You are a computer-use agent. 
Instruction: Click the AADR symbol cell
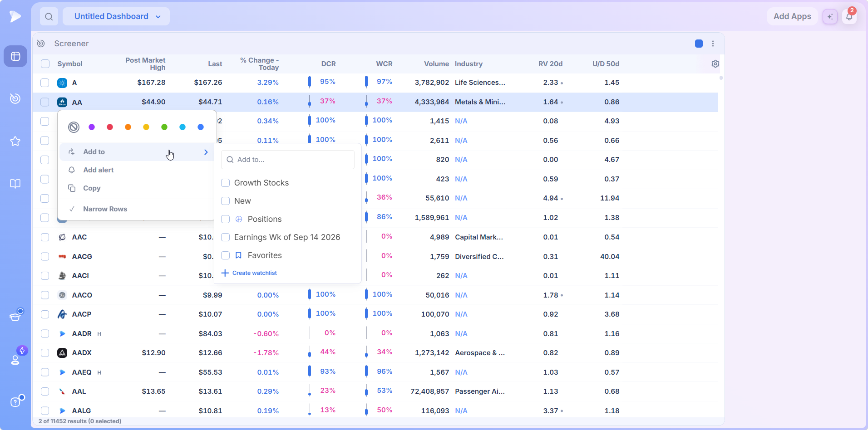point(82,334)
